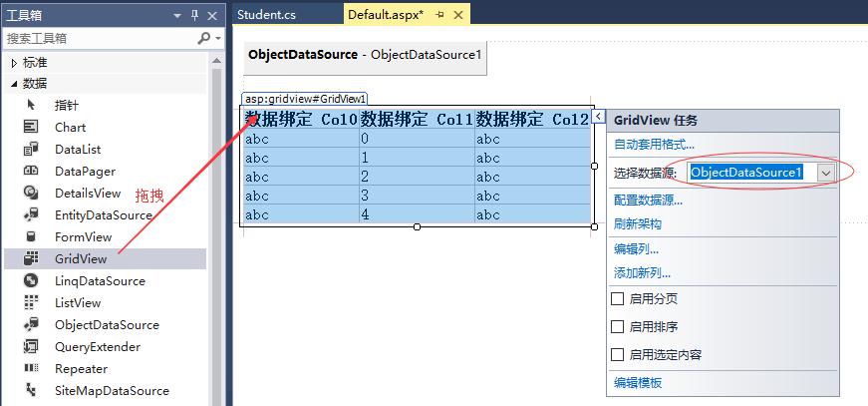This screenshot has height=406, width=868.
Task: Toggle the 启用排序 checkbox
Action: click(x=617, y=326)
